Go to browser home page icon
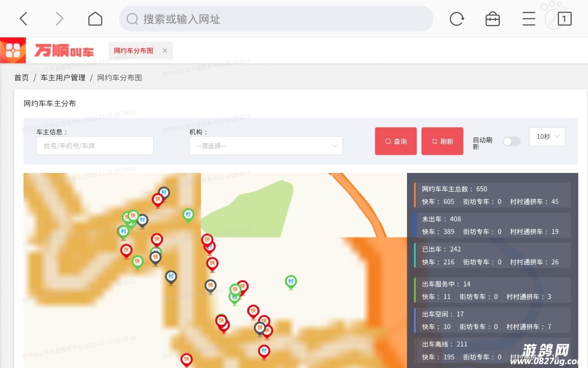Image resolution: width=588 pixels, height=368 pixels. 95,19
